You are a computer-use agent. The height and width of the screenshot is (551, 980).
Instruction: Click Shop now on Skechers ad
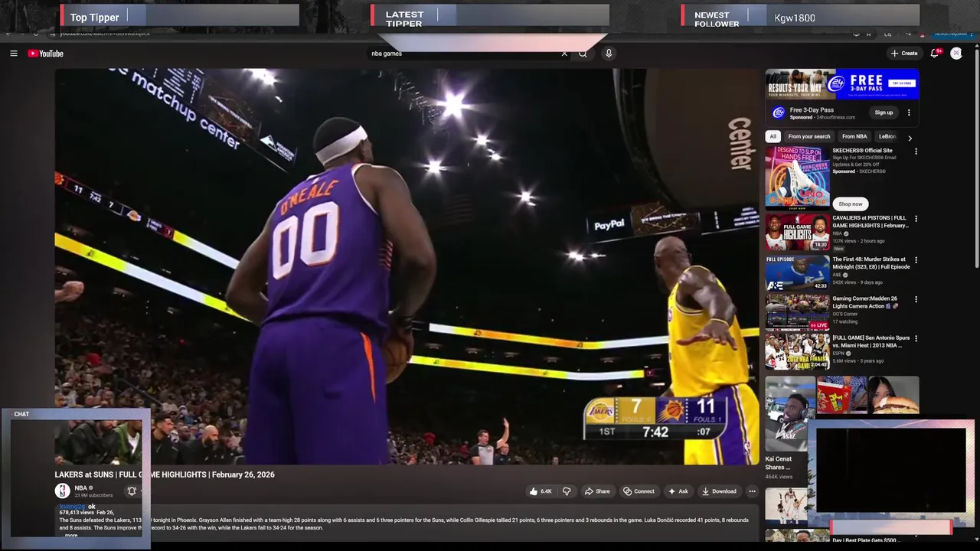(850, 204)
